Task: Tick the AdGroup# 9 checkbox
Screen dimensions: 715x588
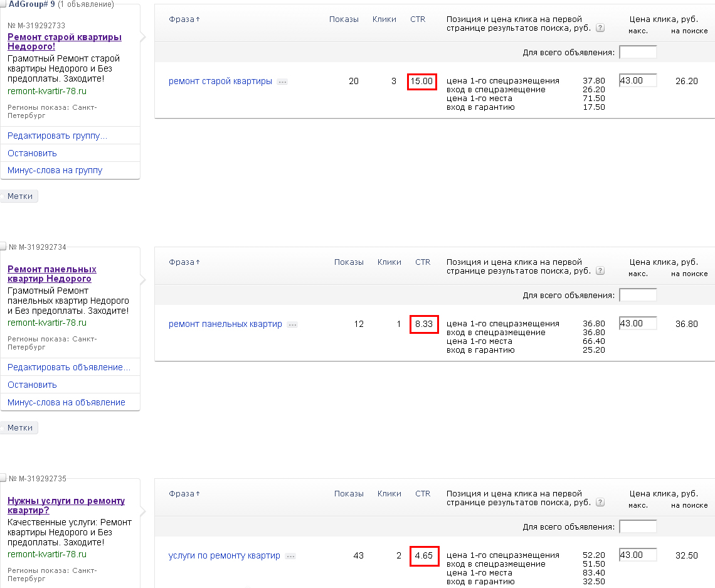Action: 3,4
